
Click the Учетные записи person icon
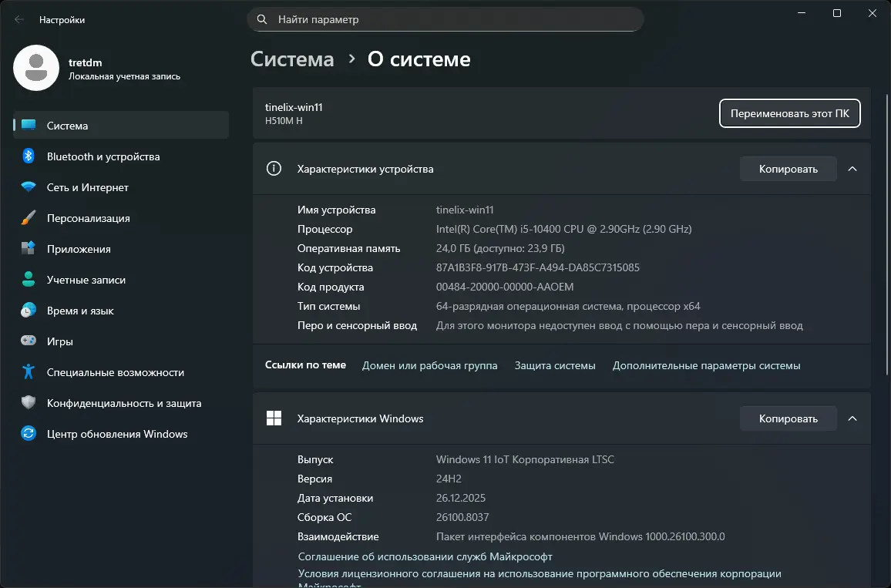click(29, 279)
